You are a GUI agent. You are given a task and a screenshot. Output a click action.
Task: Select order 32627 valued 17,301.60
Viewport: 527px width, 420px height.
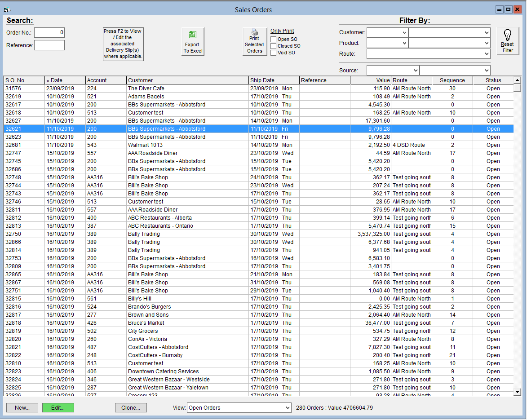(259, 121)
